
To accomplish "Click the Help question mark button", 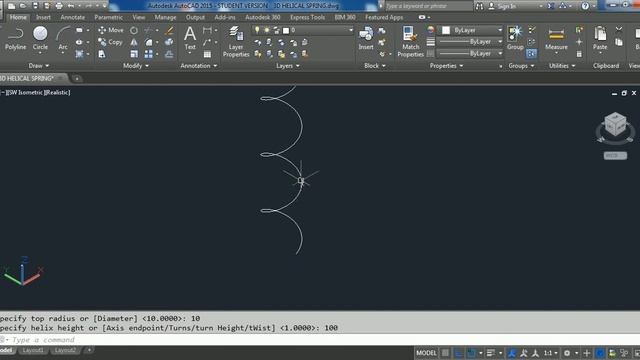I will [x=585, y=6].
